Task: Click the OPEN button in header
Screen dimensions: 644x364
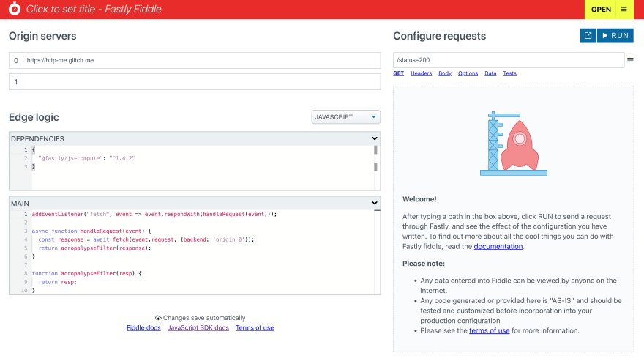Action: (601, 9)
